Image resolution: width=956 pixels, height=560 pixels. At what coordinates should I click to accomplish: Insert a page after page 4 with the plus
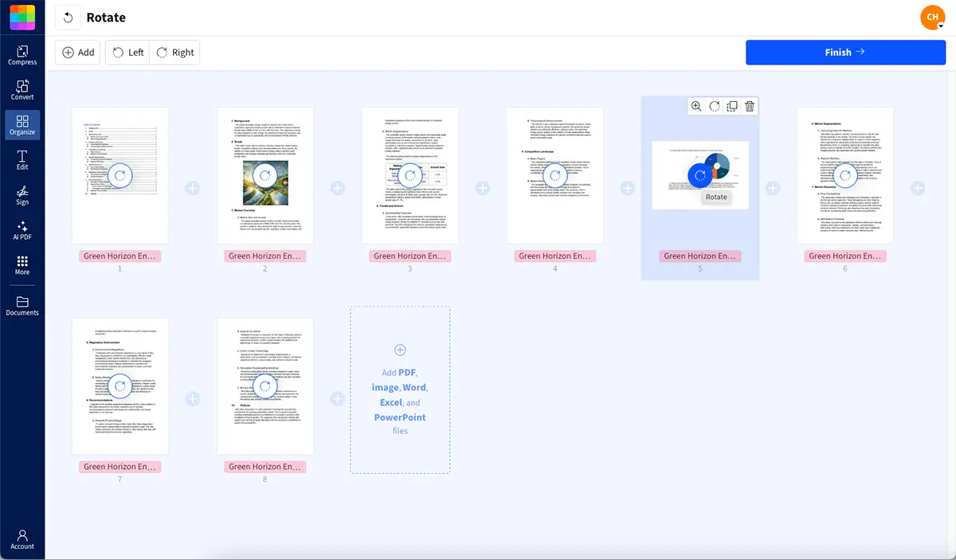point(627,188)
